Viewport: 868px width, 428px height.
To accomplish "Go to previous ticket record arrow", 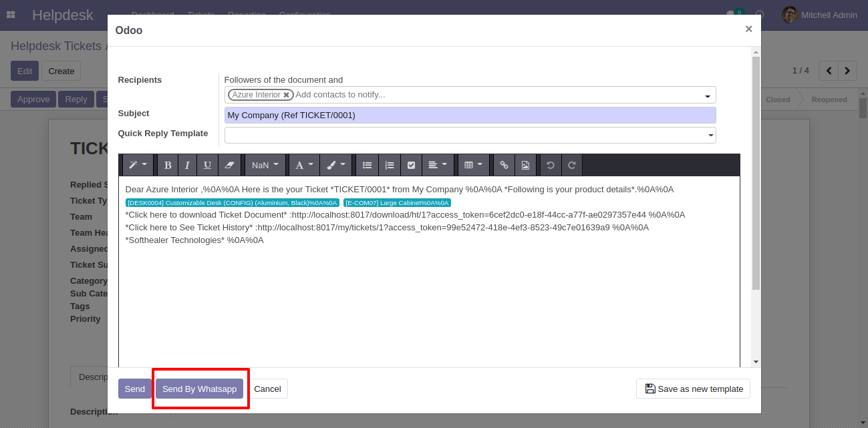I will 829,70.
